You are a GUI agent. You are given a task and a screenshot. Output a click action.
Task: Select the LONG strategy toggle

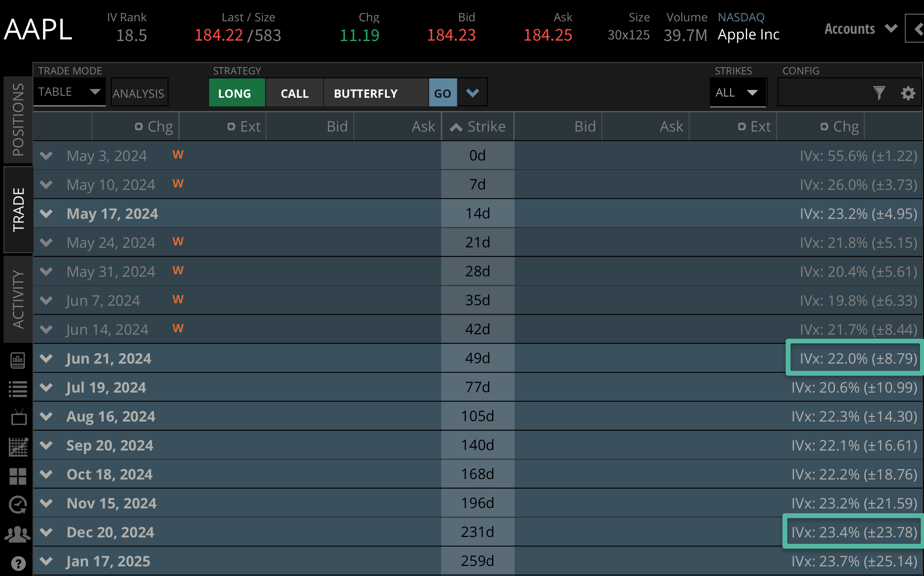tap(236, 93)
